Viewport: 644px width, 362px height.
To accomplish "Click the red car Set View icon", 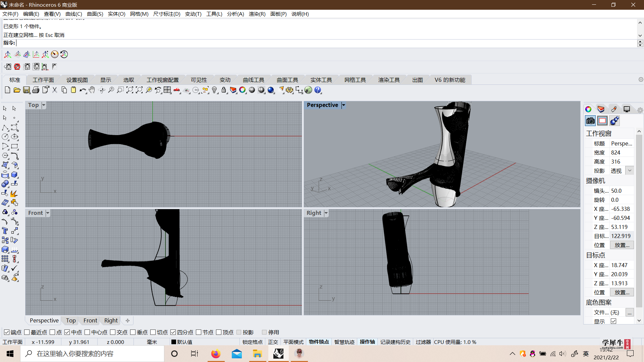I will pos(177,90).
